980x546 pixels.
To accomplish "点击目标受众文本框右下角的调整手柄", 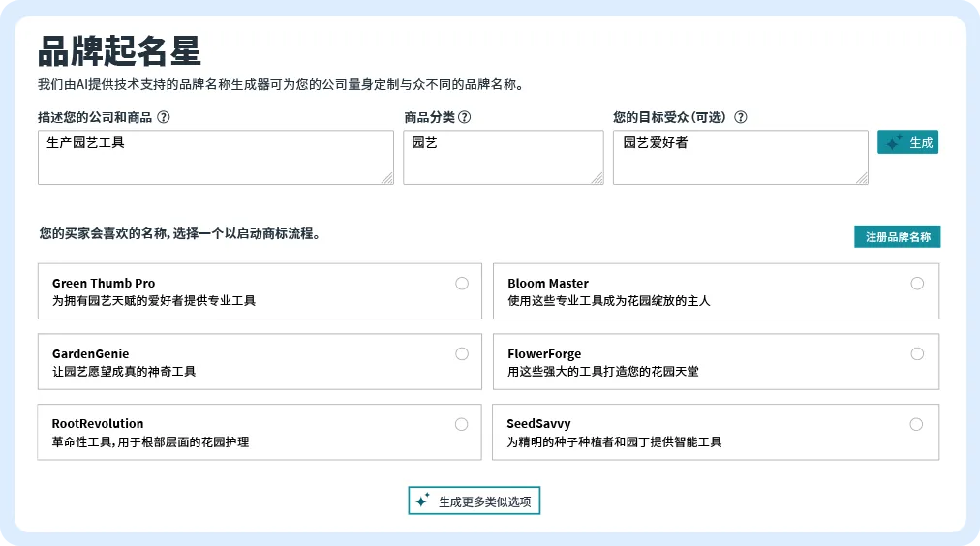I will tap(862, 178).
